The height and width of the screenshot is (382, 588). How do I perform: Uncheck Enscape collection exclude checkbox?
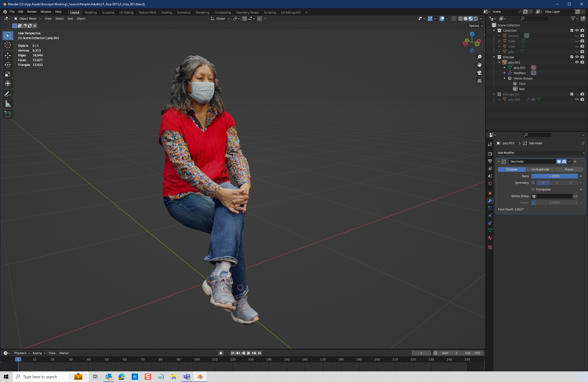pos(572,57)
